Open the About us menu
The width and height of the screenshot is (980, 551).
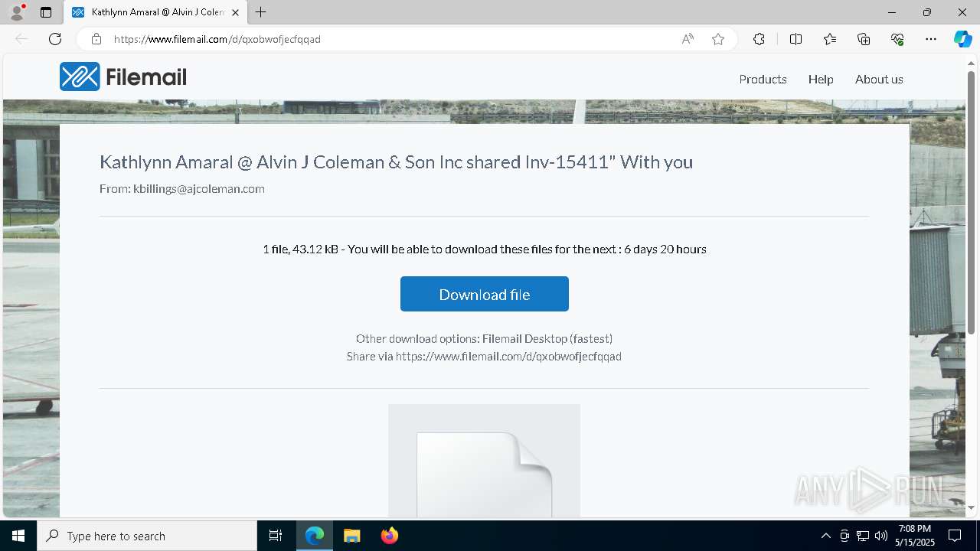pos(879,80)
